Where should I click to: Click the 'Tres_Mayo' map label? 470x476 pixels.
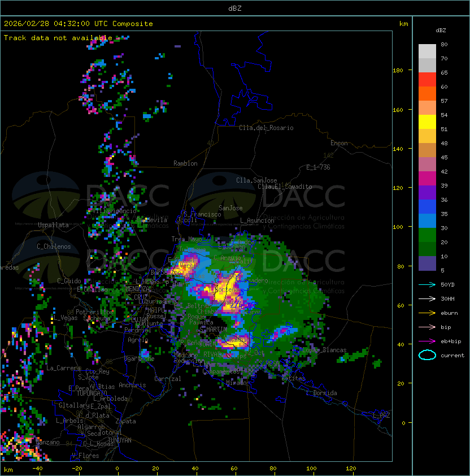point(186,239)
